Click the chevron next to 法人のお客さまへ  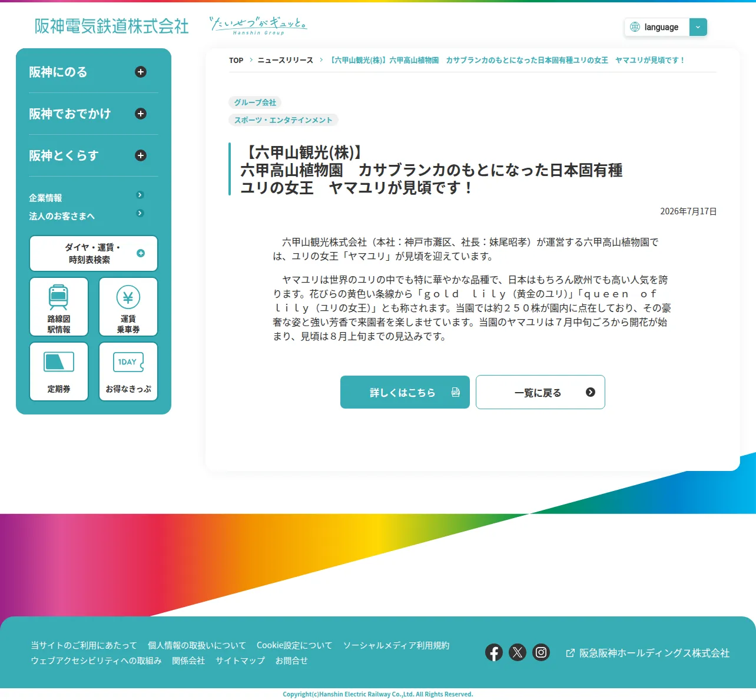point(140,213)
